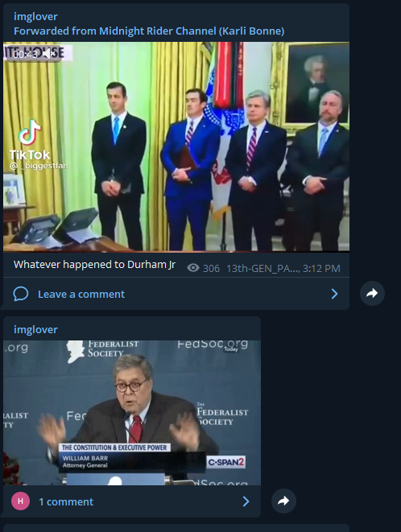
Task: Click the imglover name on the first post
Action: coord(35,16)
